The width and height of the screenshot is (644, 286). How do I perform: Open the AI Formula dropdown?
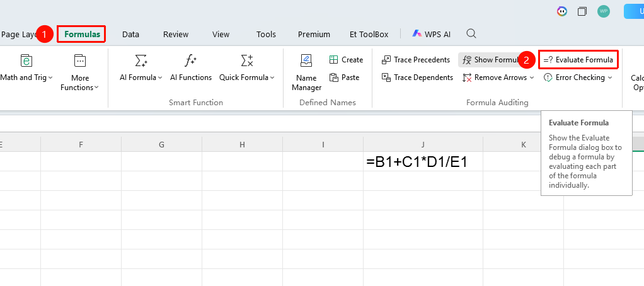point(141,77)
